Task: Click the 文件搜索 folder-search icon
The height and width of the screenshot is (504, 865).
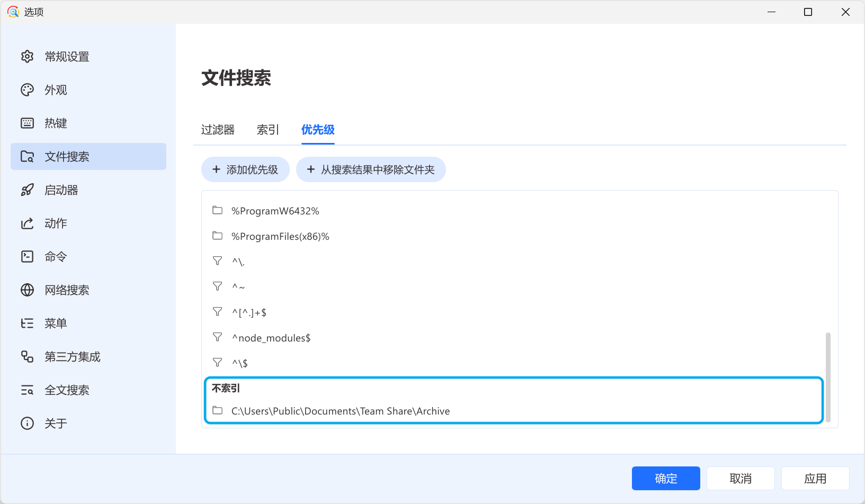Action: [x=27, y=157]
